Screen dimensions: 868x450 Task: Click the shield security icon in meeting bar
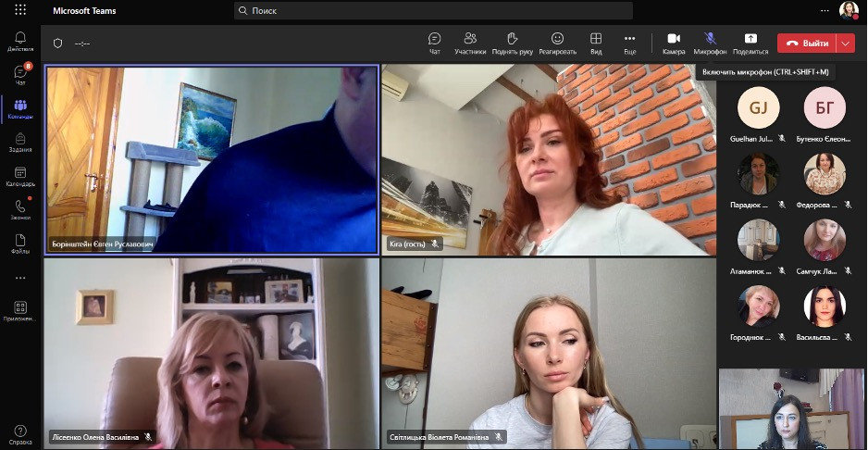point(58,44)
